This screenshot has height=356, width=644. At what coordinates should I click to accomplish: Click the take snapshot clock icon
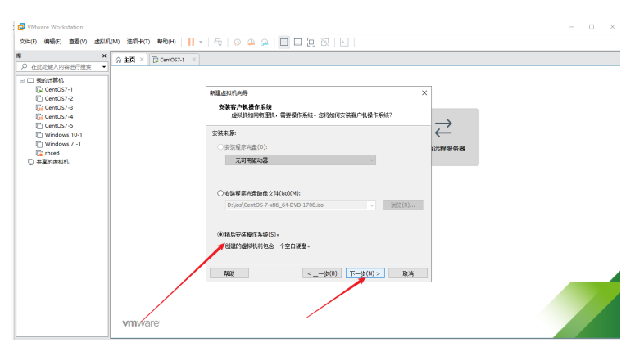pyautogui.click(x=238, y=43)
